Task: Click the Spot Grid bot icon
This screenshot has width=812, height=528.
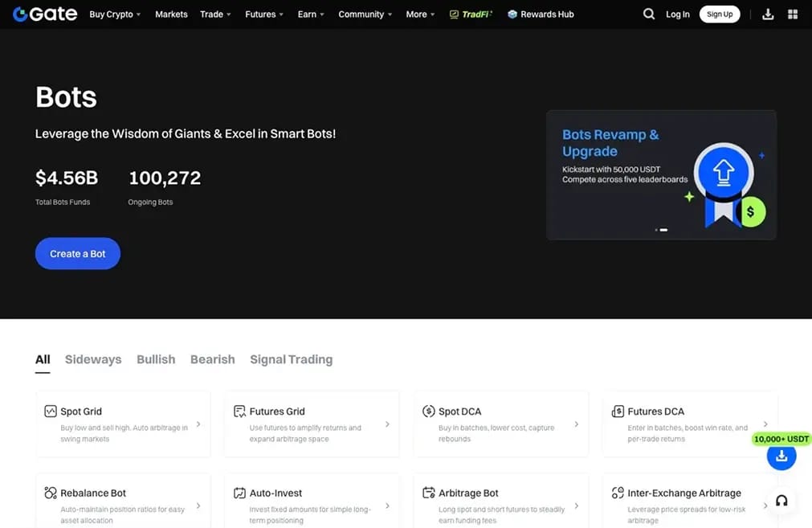Action: 51,411
